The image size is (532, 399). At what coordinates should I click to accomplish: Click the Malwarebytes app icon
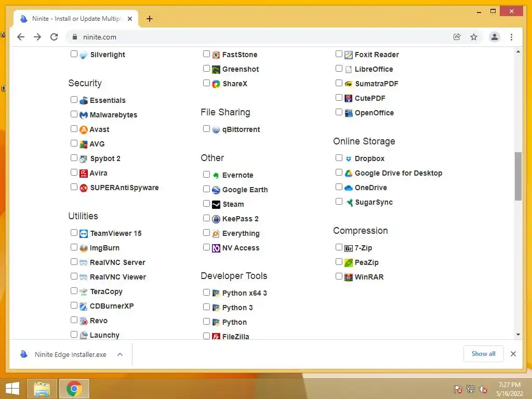84,115
